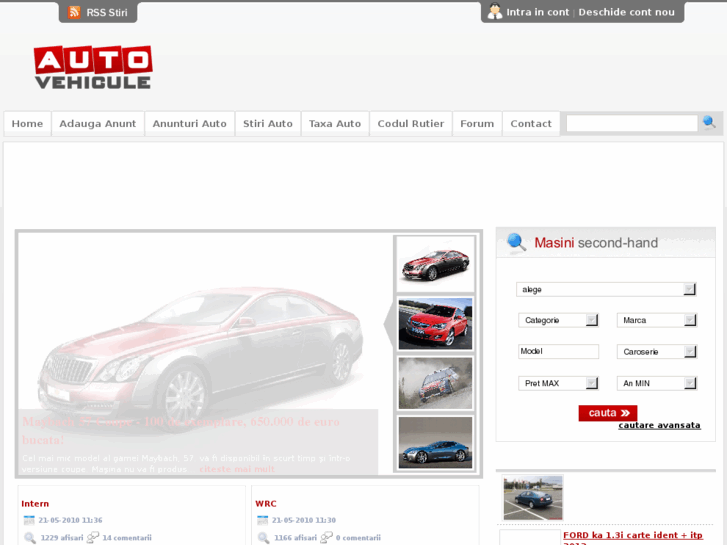The width and height of the screenshot is (727, 545).
Task: Expand the Categorie dropdown
Action: (558, 320)
